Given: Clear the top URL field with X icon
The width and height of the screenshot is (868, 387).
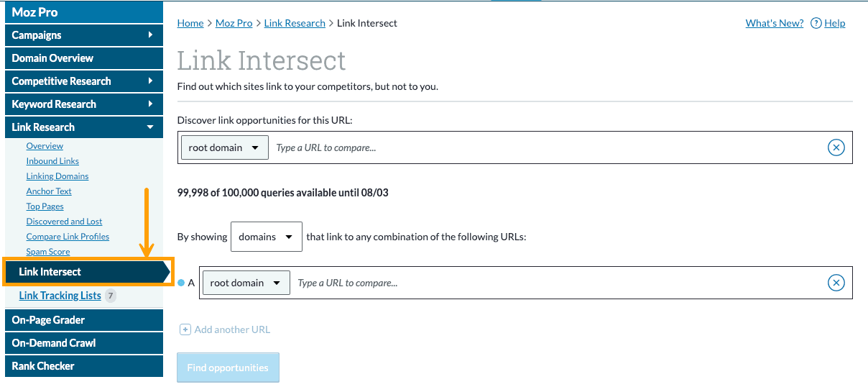Looking at the screenshot, I should pos(836,147).
